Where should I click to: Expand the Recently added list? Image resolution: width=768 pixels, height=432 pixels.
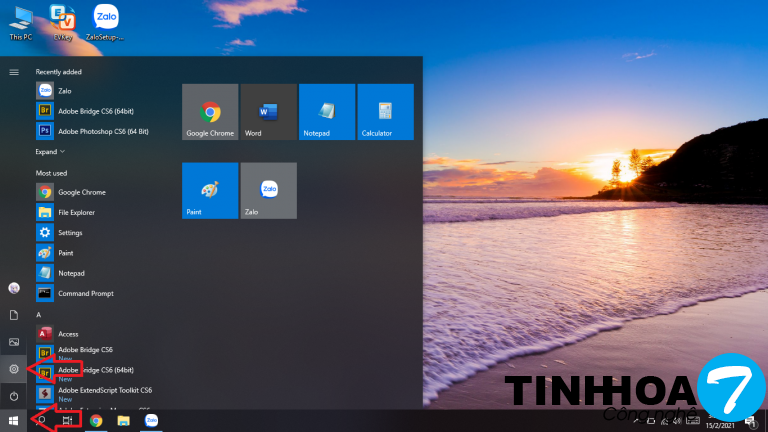(x=50, y=152)
